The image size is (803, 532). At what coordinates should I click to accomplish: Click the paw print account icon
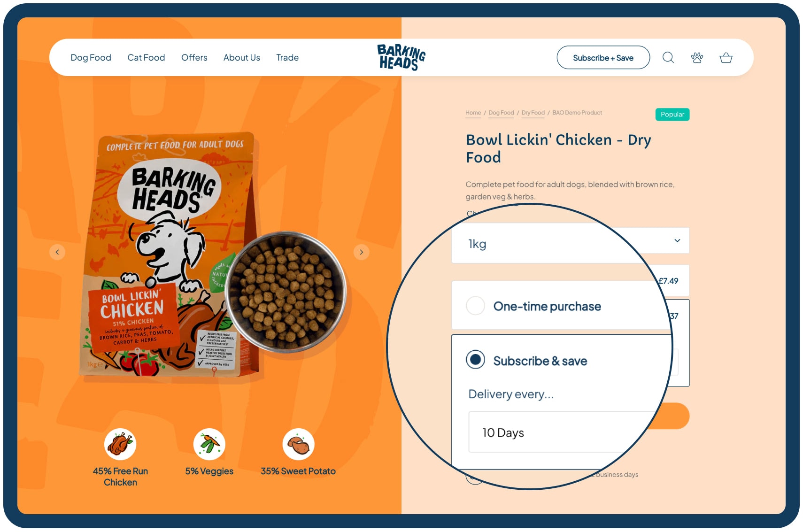point(697,58)
